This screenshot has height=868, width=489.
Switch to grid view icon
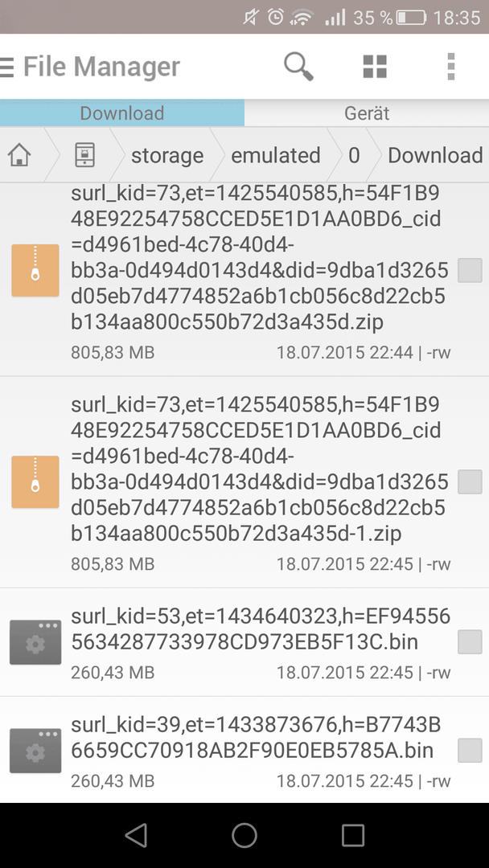[375, 67]
